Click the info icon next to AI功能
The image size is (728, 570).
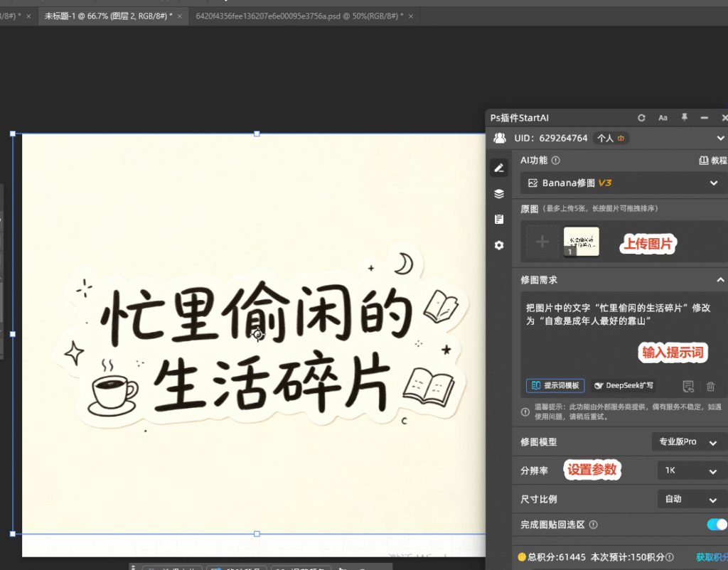tap(556, 160)
